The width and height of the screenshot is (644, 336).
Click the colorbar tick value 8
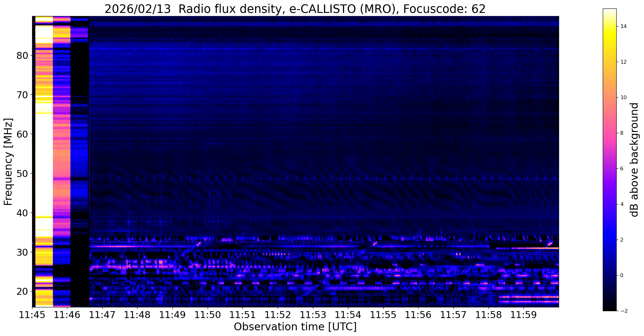tap(621, 133)
